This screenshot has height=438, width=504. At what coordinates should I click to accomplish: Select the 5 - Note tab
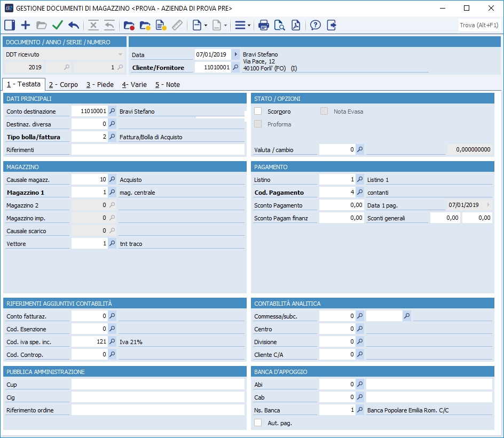click(x=167, y=85)
